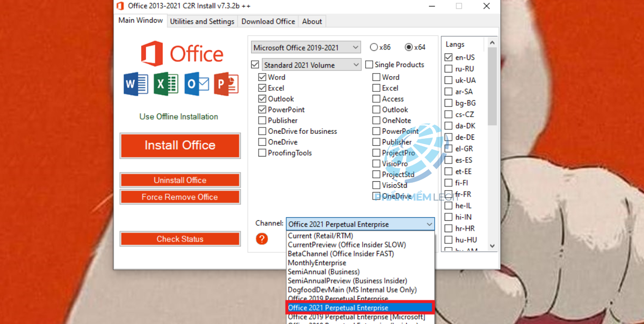The height and width of the screenshot is (324, 644).
Task: Click the Langs list scroll-down arrow
Action: (492, 246)
